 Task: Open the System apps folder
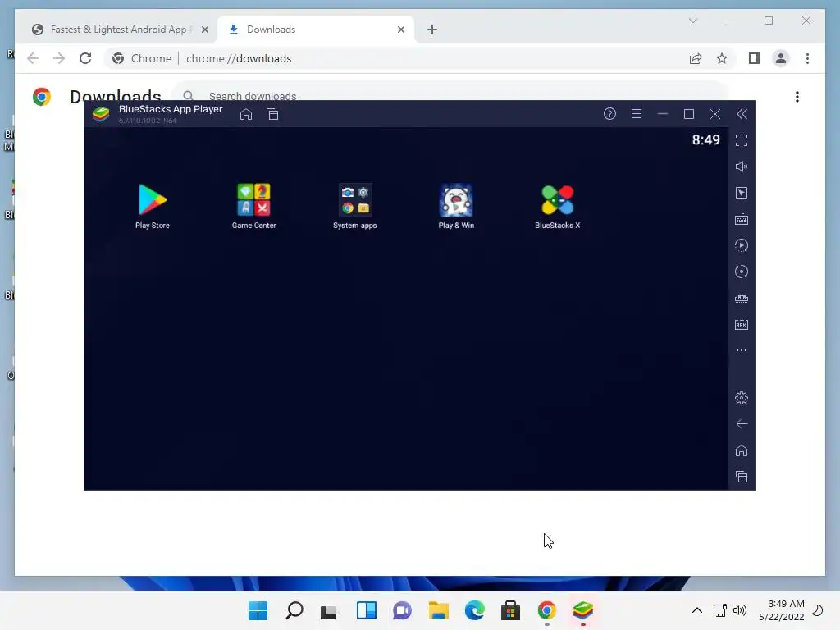(354, 206)
